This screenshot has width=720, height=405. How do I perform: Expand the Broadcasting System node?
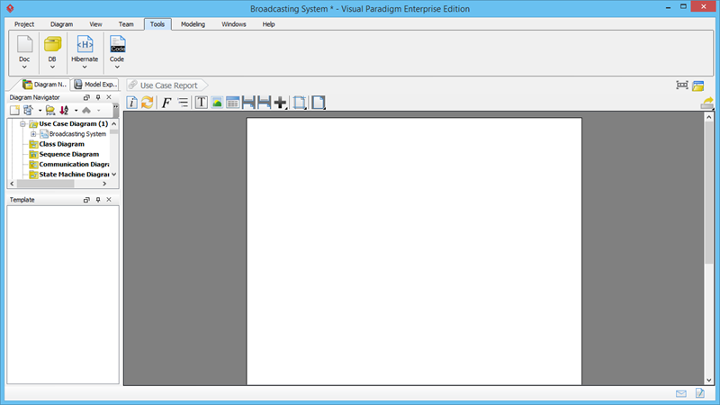click(34, 134)
